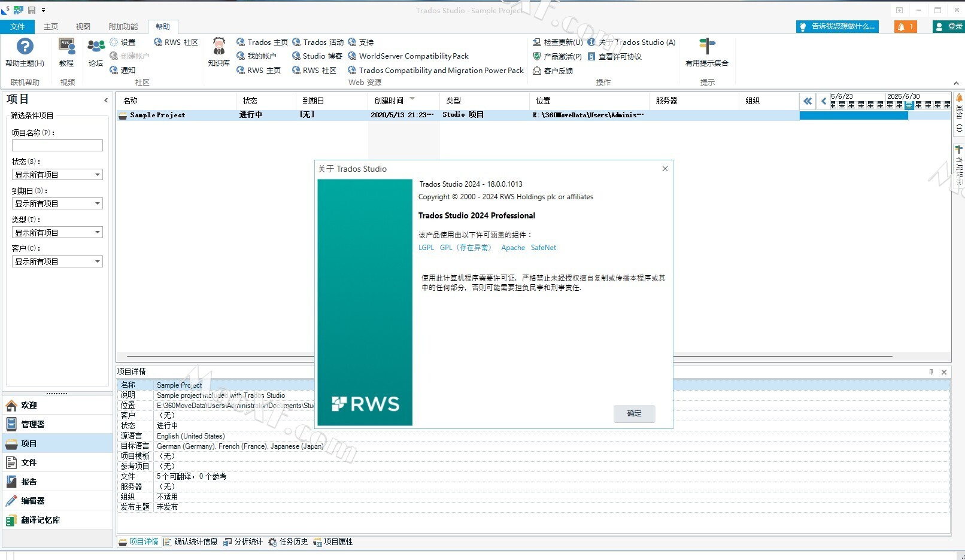Open the SafeNet license link
Screen dimensions: 965x560
click(x=544, y=248)
